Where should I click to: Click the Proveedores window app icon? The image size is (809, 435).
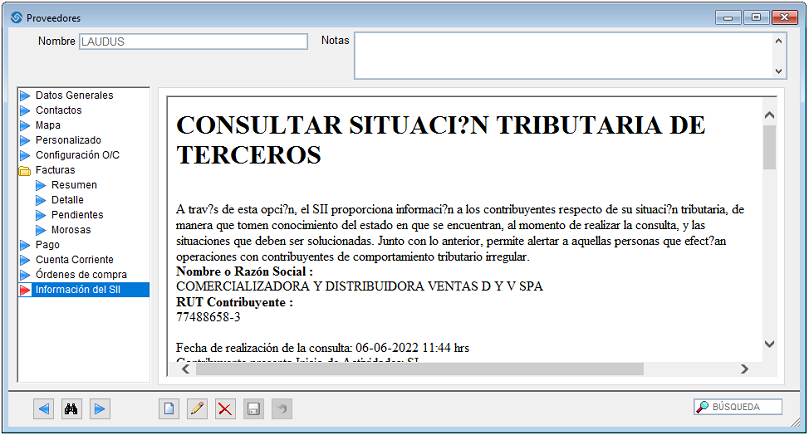pos(17,18)
